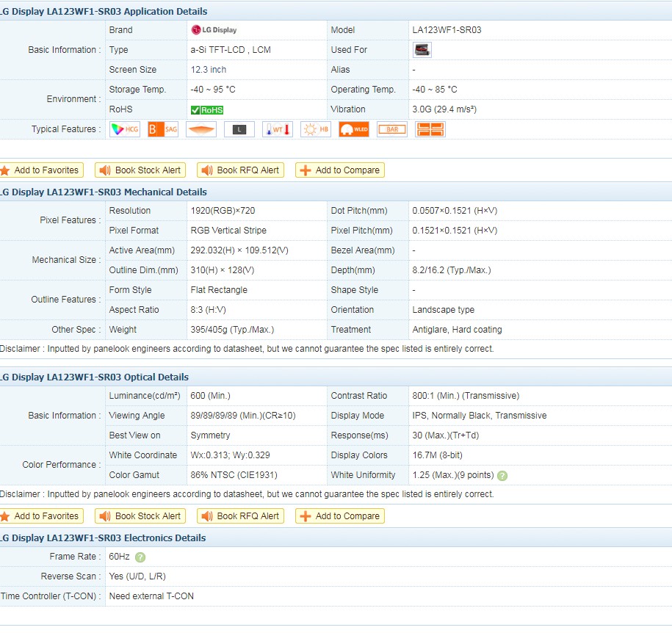The image size is (672, 633).
Task: Select the treatment value Antiglare, Hard coating
Action: click(x=457, y=330)
